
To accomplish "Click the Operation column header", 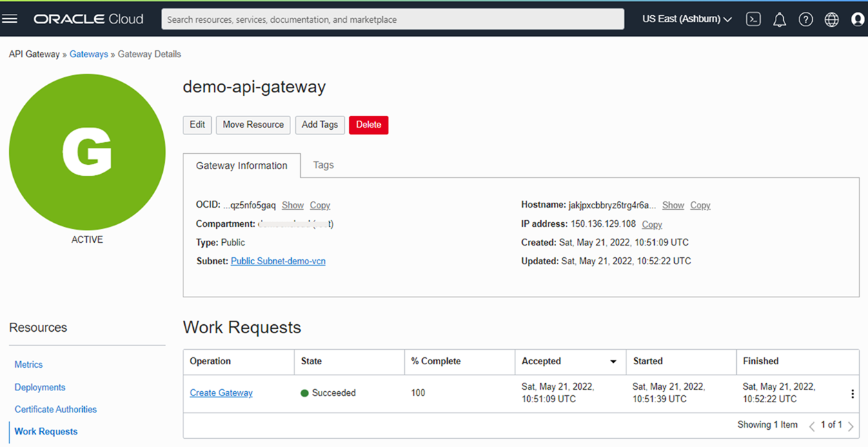I will 239,361.
